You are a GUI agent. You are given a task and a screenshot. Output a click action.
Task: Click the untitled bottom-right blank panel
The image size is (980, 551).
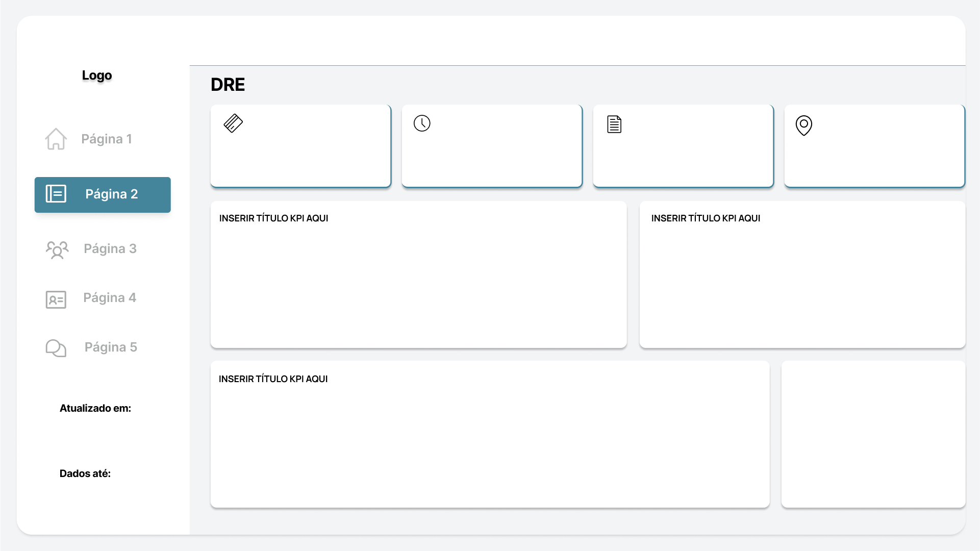coord(873,434)
